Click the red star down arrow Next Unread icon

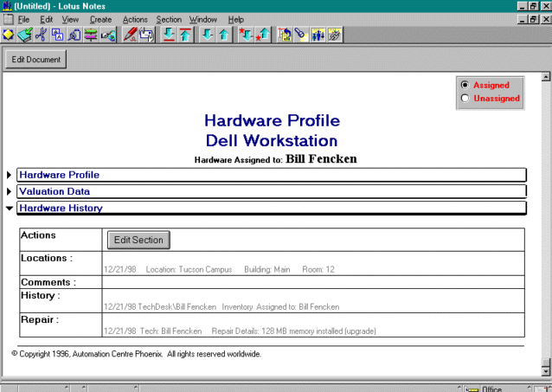pos(246,35)
